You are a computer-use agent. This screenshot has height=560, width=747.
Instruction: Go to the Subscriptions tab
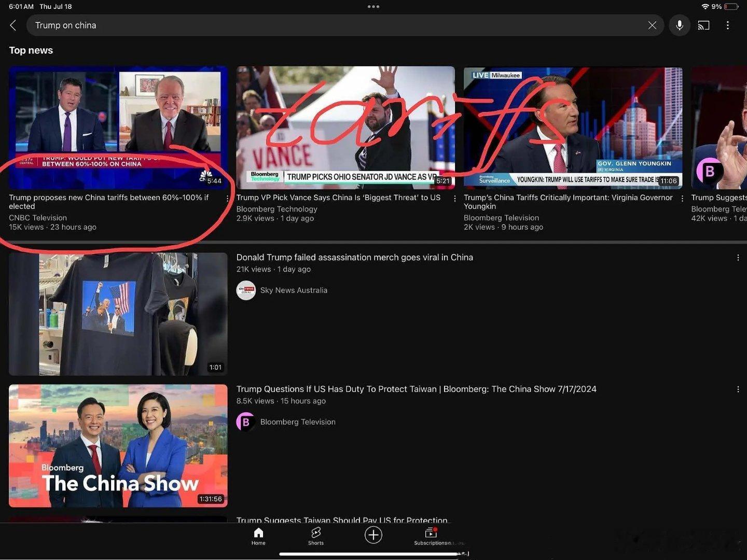431,537
